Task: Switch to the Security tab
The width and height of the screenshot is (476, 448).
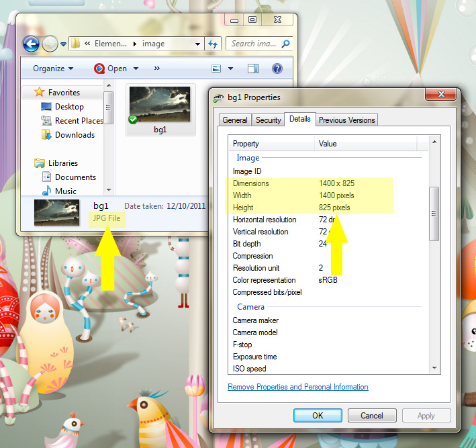Action: pos(268,120)
